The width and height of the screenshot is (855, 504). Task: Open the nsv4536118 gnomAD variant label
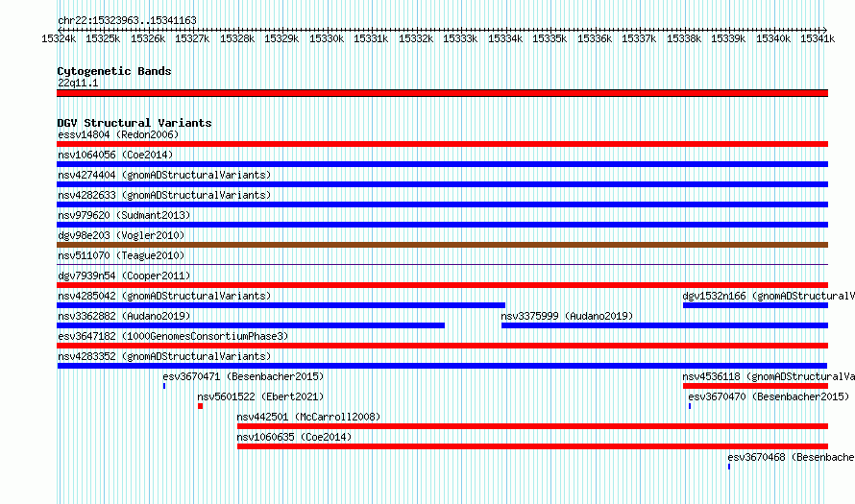click(769, 376)
